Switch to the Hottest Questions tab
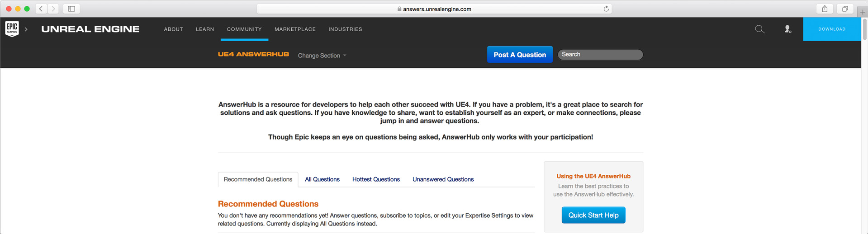868x234 pixels. (376, 179)
